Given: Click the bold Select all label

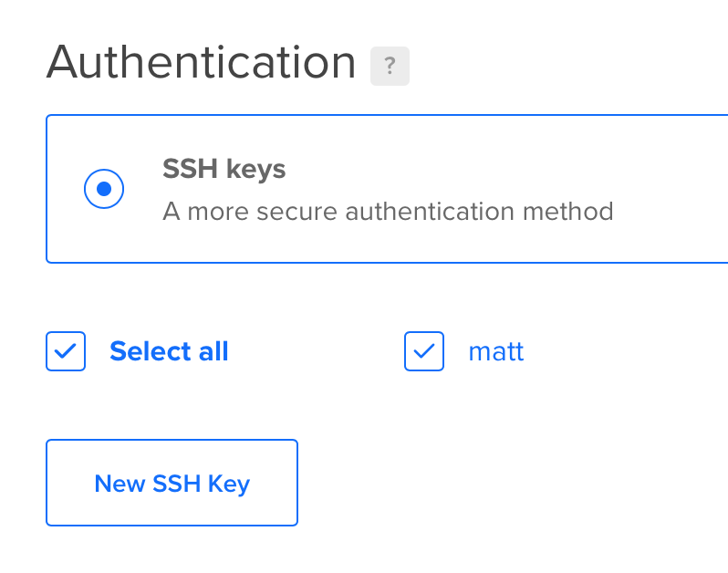Looking at the screenshot, I should pyautogui.click(x=169, y=351).
